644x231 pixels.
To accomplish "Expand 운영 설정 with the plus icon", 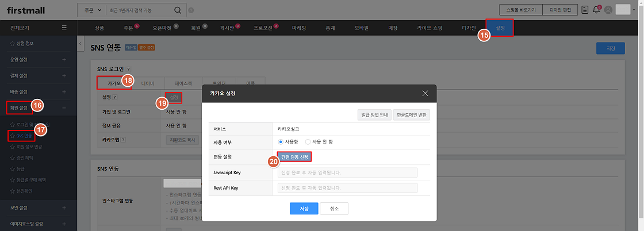I will 64,60.
